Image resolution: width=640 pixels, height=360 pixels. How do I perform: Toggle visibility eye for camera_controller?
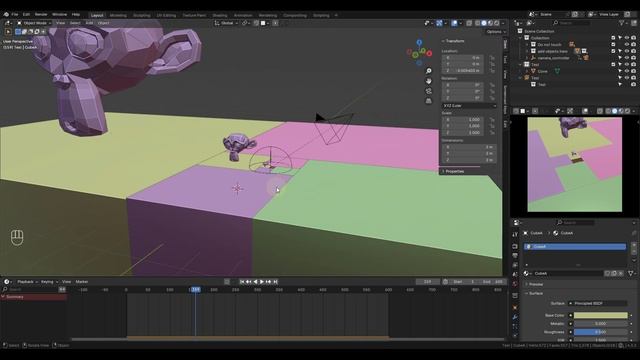tap(627, 58)
